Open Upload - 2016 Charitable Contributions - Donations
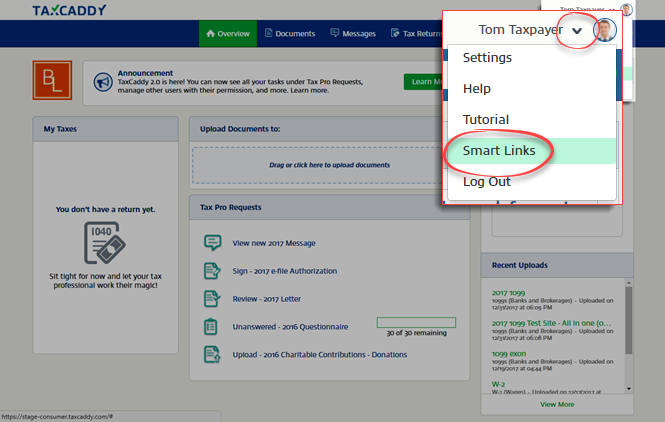Viewport: 665px width, 422px height. point(319,355)
